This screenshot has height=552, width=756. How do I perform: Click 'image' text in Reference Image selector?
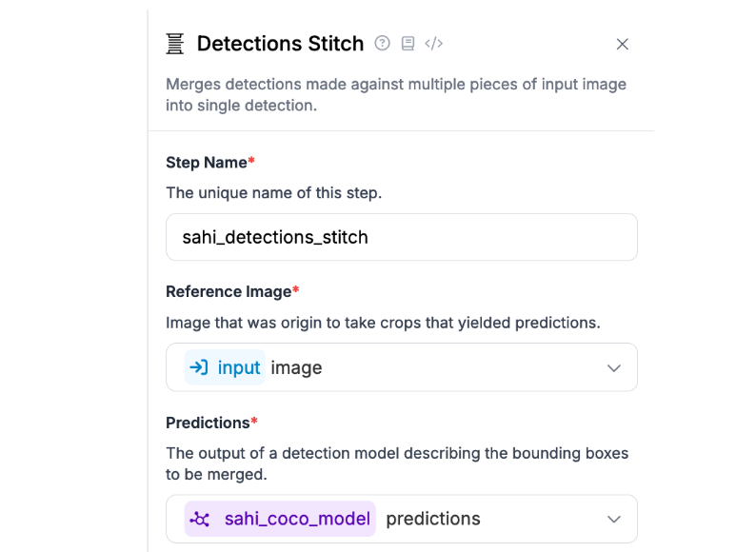[297, 367]
